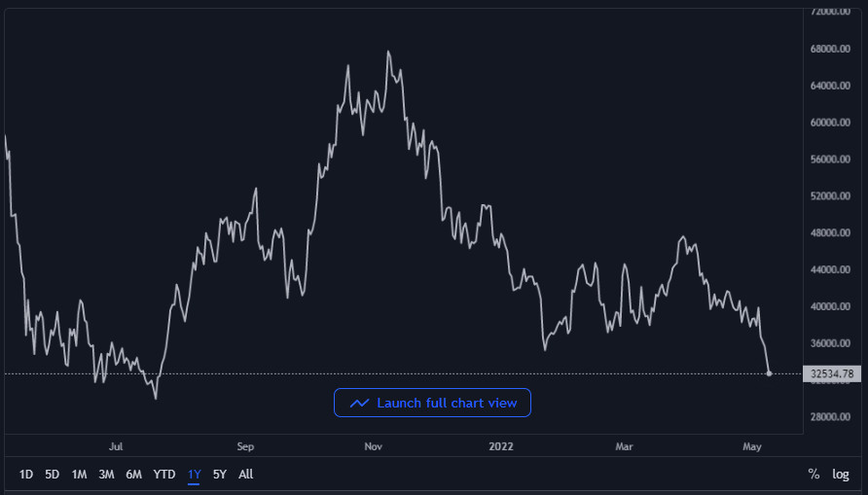Click the Nov label on time axis
The image size is (868, 495).
tap(374, 447)
